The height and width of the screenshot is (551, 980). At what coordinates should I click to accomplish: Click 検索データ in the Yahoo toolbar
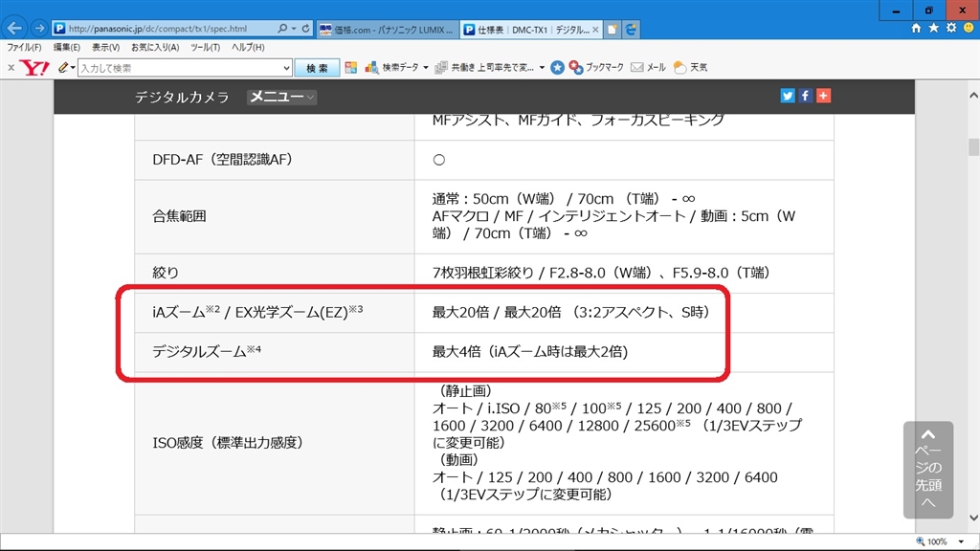392,68
